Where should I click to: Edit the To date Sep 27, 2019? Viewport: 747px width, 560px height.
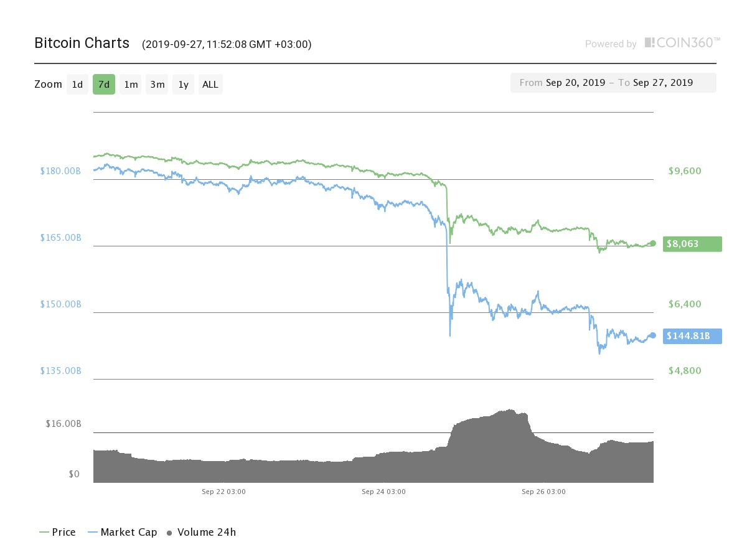(x=663, y=83)
